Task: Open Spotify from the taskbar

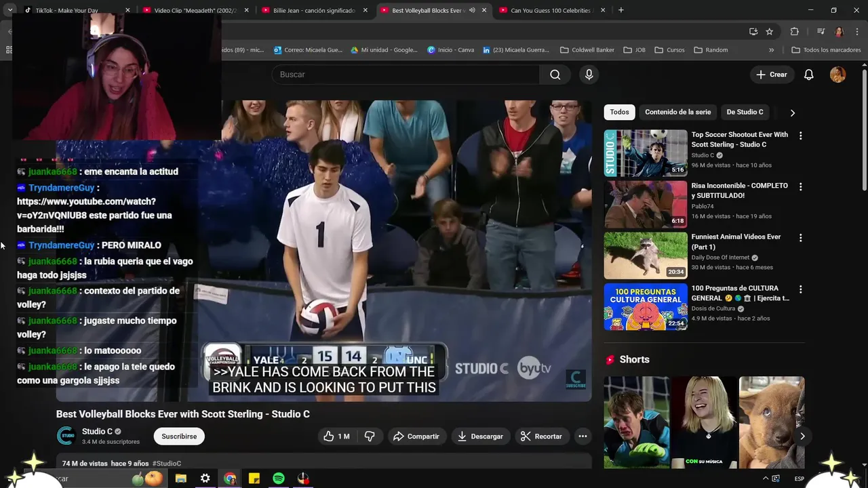Action: (x=279, y=479)
